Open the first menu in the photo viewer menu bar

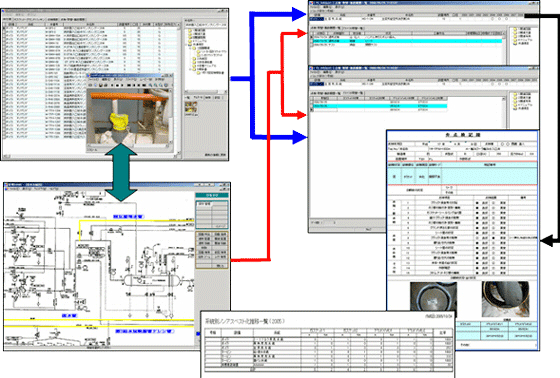click(x=94, y=79)
